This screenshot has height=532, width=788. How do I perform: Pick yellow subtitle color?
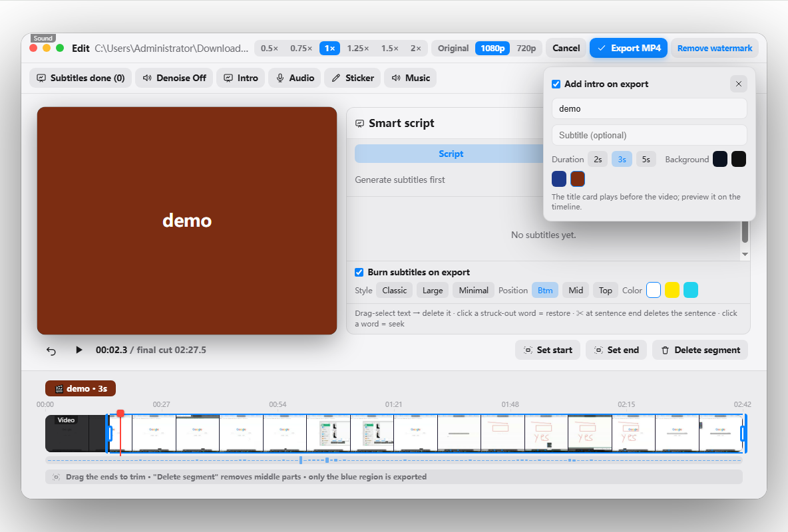click(x=672, y=290)
